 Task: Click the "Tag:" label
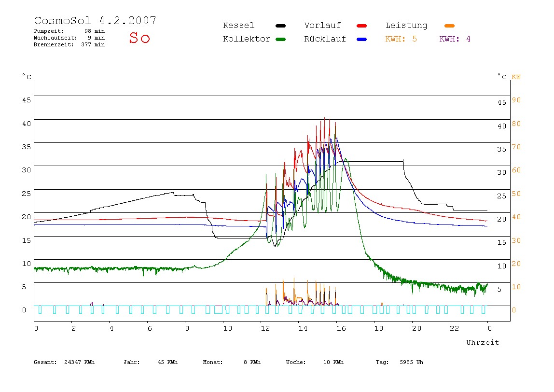click(x=382, y=362)
